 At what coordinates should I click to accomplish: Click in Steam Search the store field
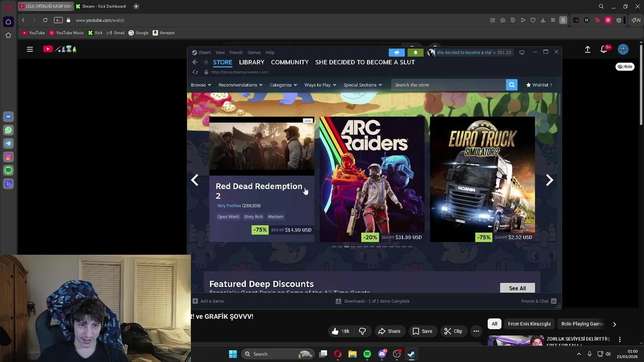(449, 85)
